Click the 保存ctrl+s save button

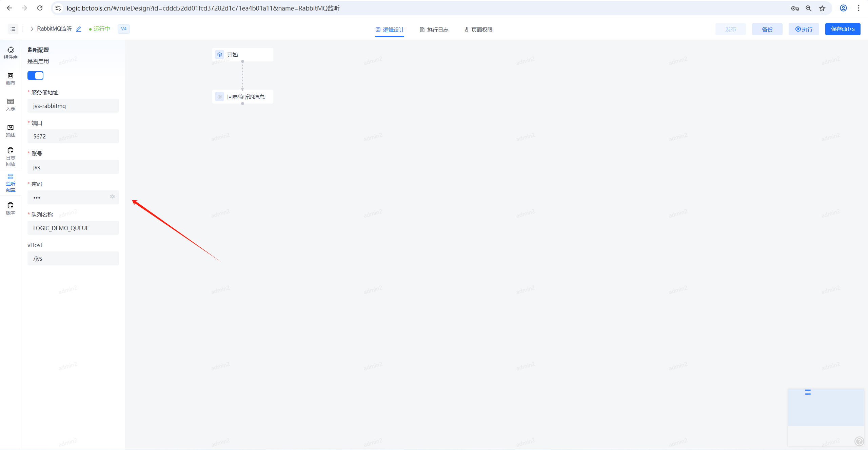[x=842, y=29]
